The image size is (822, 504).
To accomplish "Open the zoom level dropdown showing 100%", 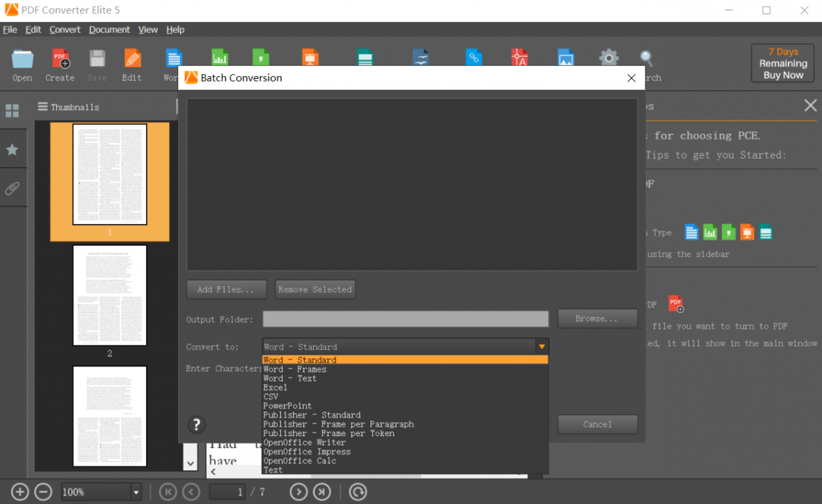I will [x=135, y=492].
